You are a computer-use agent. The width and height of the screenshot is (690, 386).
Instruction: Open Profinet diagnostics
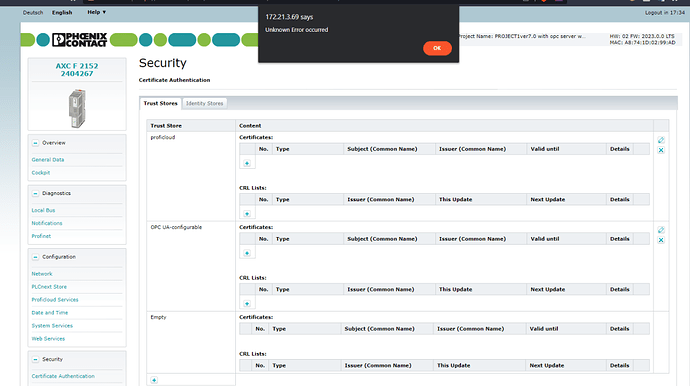pyautogui.click(x=41, y=236)
